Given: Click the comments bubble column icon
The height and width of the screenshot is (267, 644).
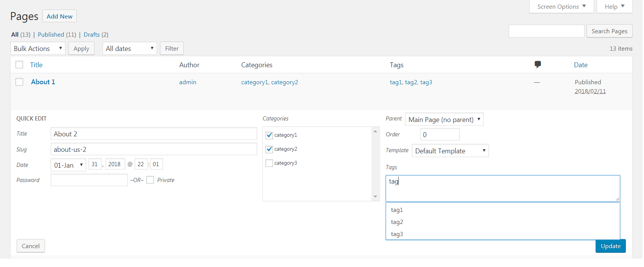Looking at the screenshot, I should pyautogui.click(x=537, y=65).
